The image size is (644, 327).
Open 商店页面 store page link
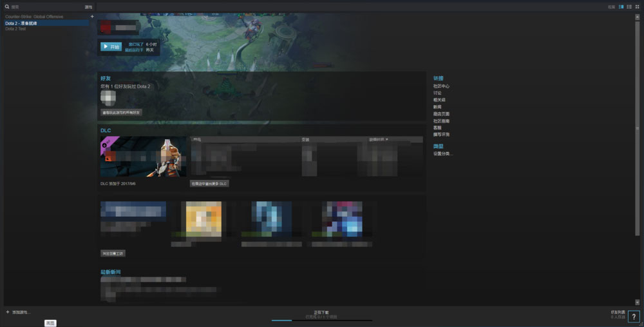click(441, 114)
